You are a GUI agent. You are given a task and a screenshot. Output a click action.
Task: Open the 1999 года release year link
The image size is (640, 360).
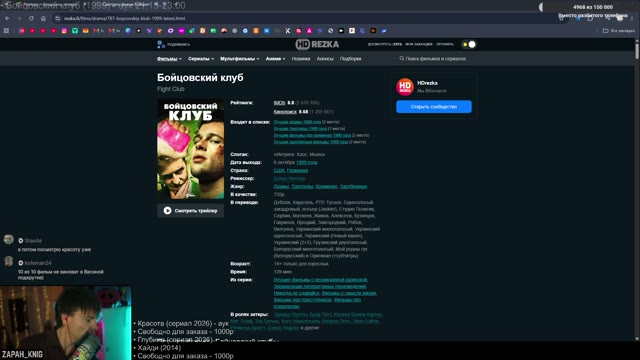pyautogui.click(x=307, y=162)
